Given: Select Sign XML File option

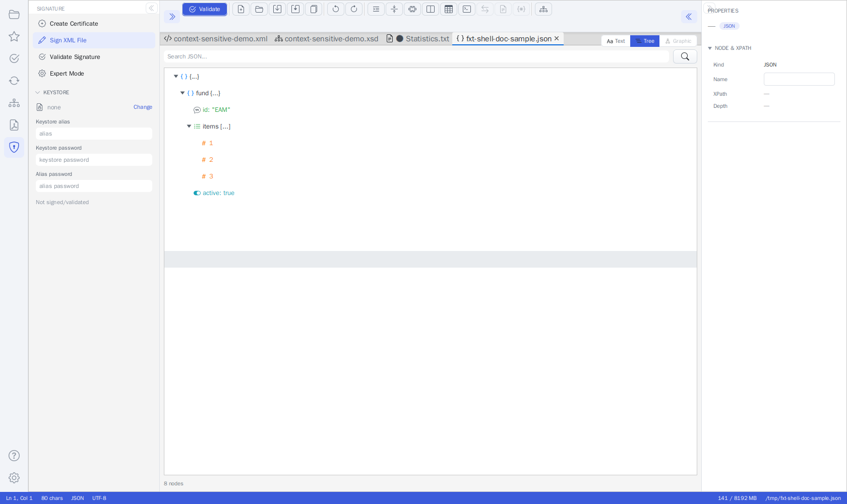Looking at the screenshot, I should click(94, 40).
